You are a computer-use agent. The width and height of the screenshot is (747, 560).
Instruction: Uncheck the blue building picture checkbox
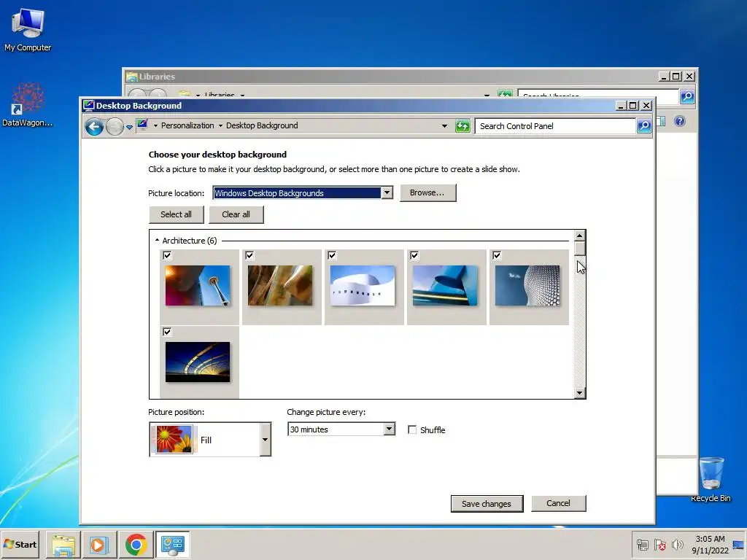[414, 255]
